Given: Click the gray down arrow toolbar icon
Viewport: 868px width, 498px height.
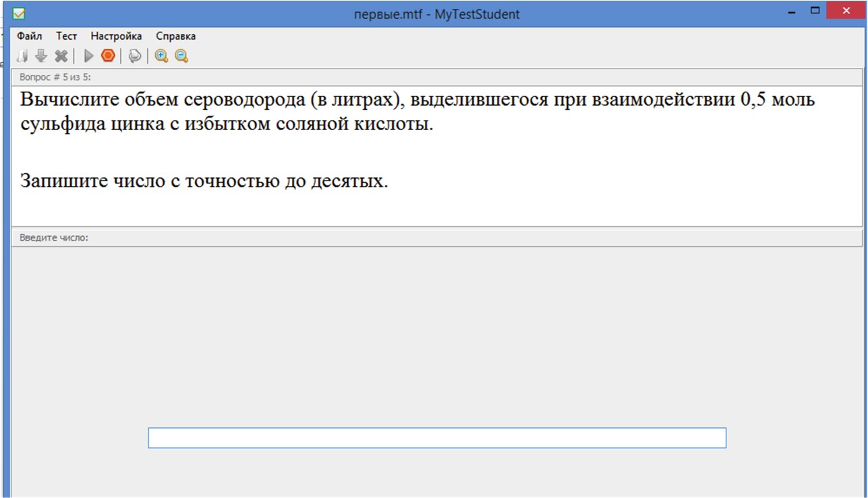Looking at the screenshot, I should 40,56.
